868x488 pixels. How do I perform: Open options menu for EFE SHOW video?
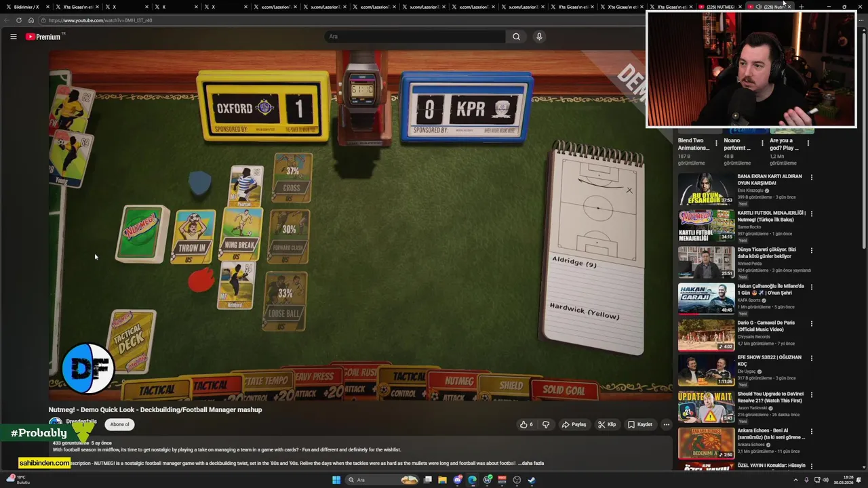click(x=811, y=359)
